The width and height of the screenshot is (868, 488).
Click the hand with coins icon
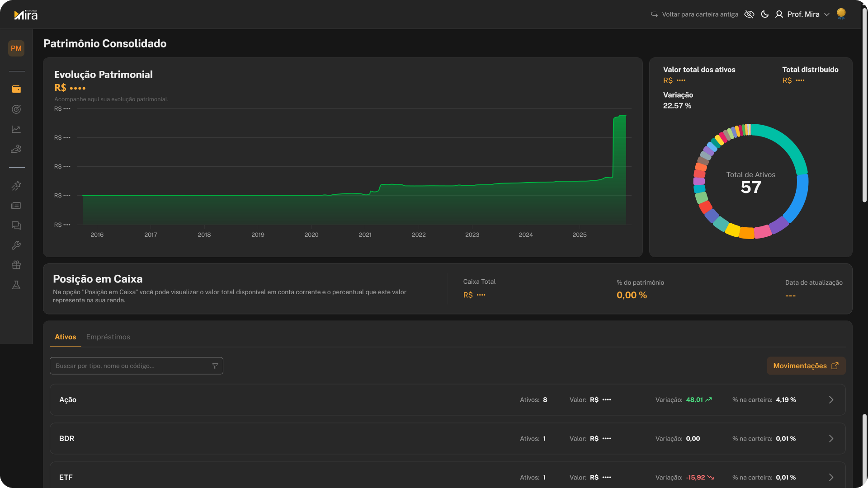click(16, 149)
